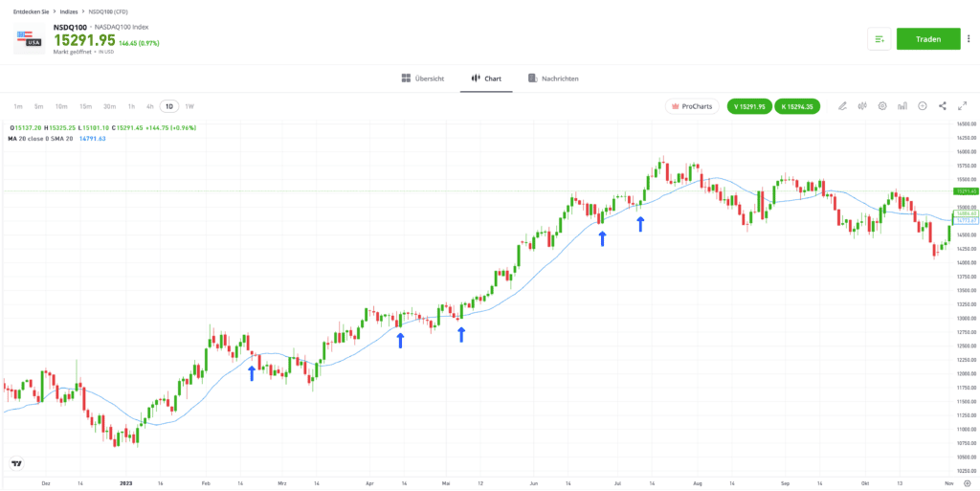Select the 30m timeframe
The height and width of the screenshot is (491, 980).
pos(110,106)
